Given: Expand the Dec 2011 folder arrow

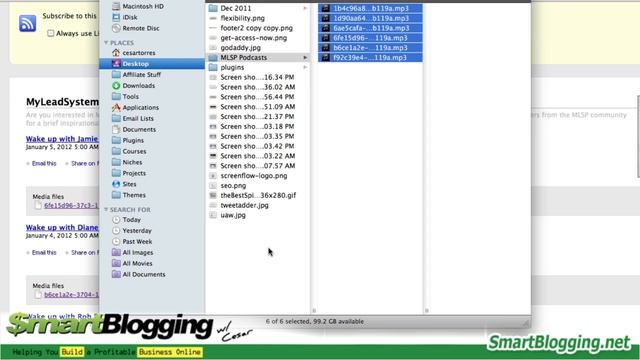Looking at the screenshot, I should [x=305, y=8].
